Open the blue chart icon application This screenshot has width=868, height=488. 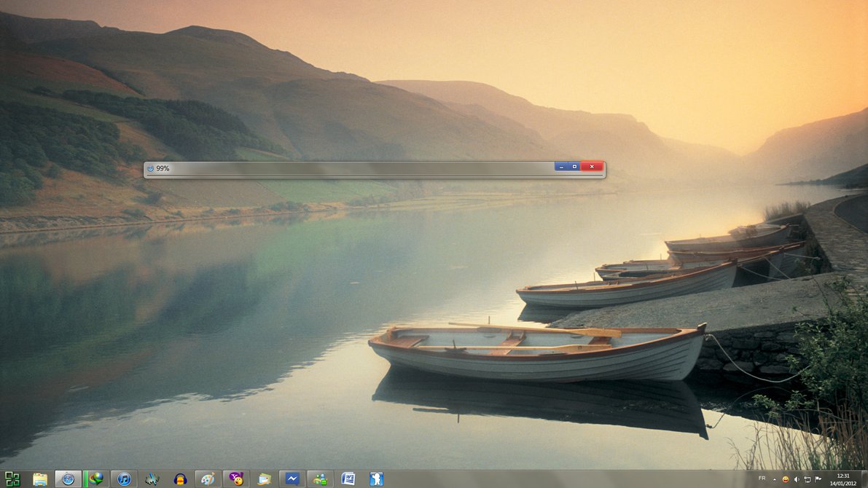click(292, 479)
